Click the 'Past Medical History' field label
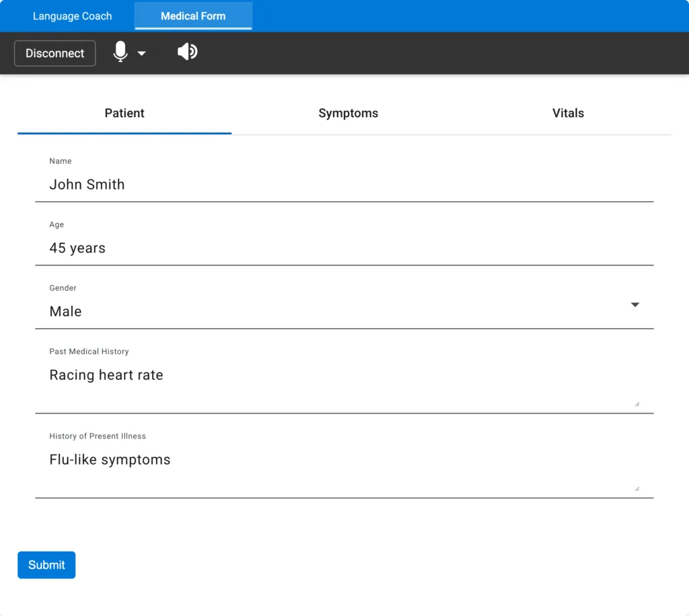 click(x=89, y=352)
